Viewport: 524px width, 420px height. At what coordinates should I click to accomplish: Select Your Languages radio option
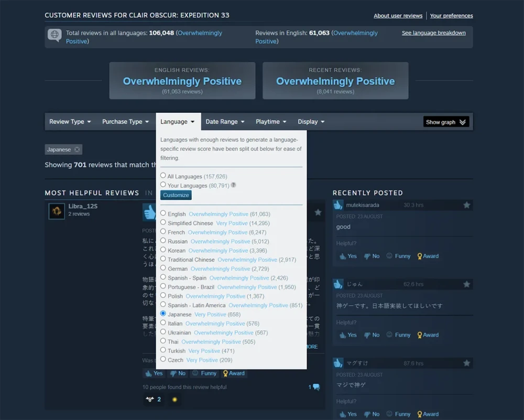click(x=163, y=184)
